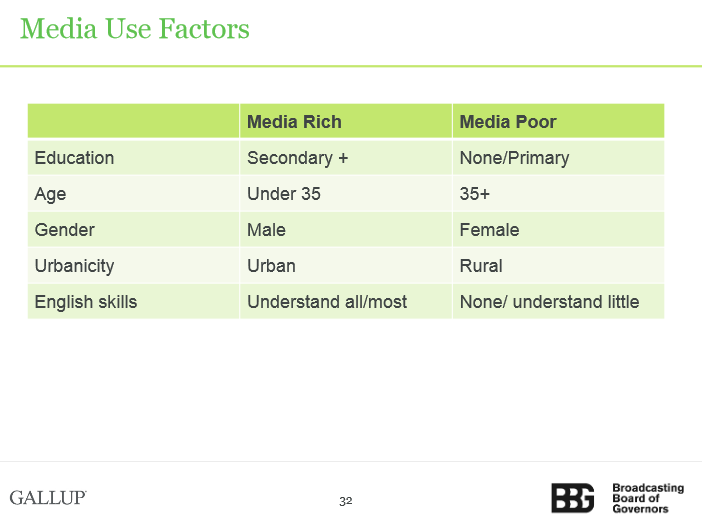Click the Under 35 cell

click(x=346, y=194)
